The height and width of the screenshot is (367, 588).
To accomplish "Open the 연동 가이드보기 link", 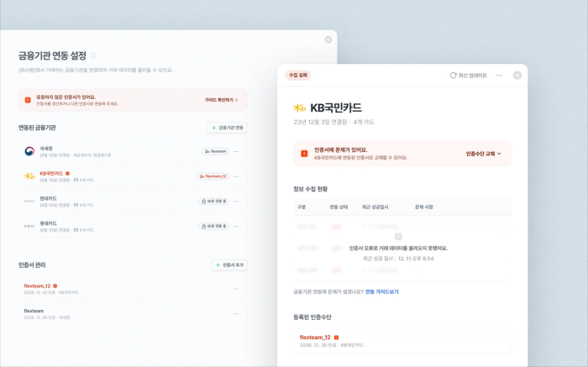I will (x=381, y=291).
